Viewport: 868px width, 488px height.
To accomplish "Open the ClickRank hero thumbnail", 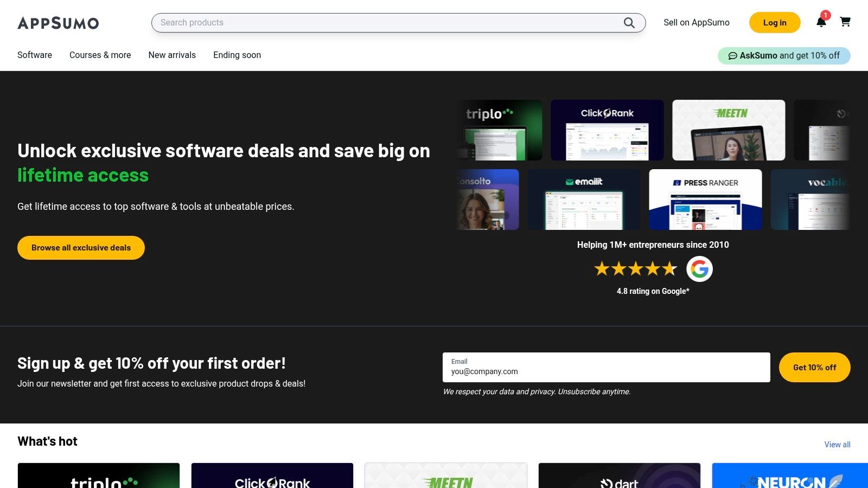I will coord(607,130).
